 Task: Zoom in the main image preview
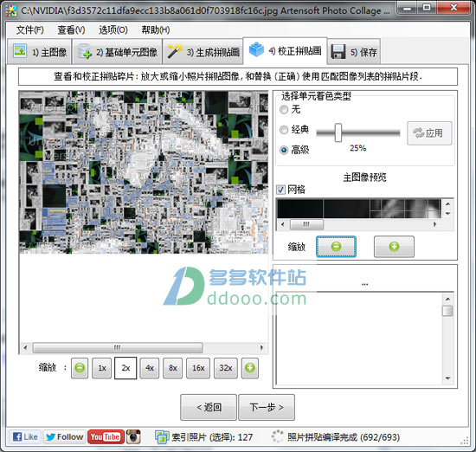(394, 247)
